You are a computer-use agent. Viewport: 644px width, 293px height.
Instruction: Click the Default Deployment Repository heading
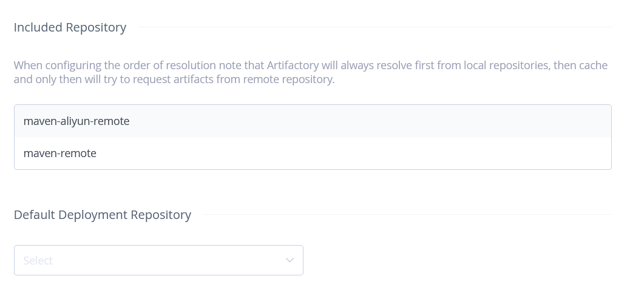(x=102, y=215)
